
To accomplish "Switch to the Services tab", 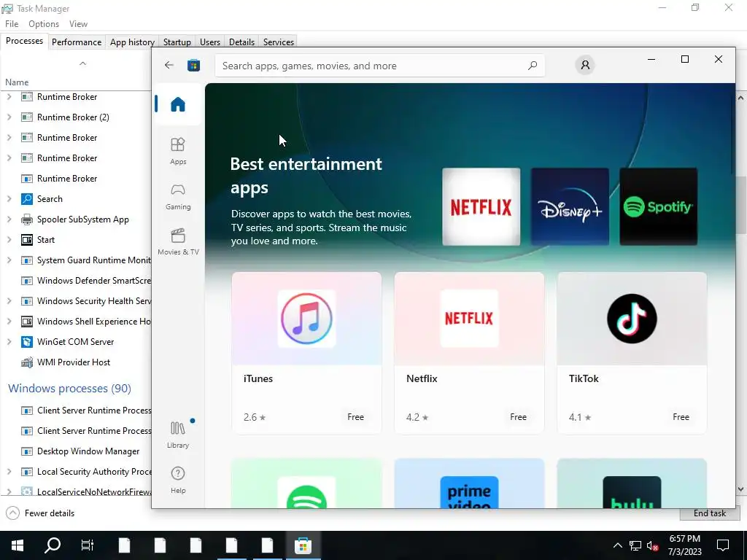I will tap(278, 42).
